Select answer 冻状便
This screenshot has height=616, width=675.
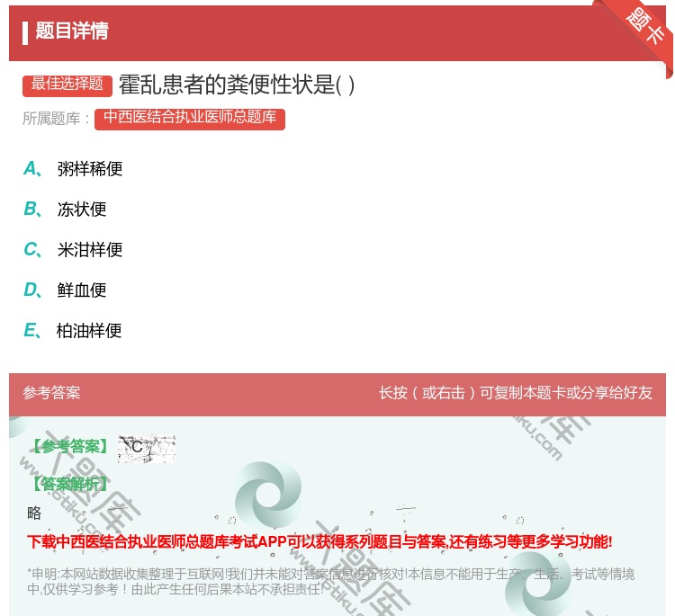pyautogui.click(x=82, y=210)
